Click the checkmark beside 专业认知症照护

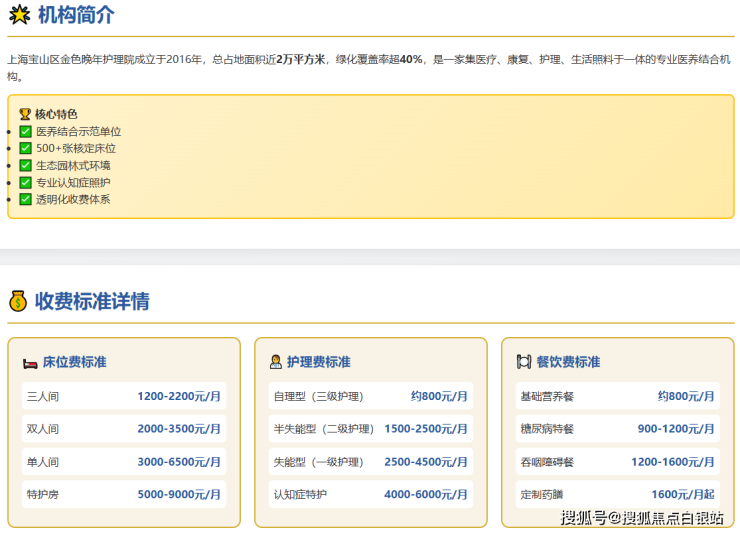pos(26,182)
